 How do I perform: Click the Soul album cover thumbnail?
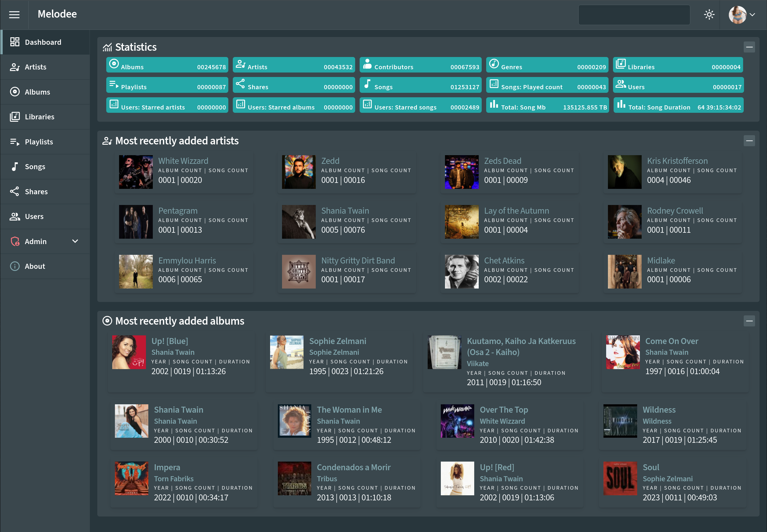[620, 478]
